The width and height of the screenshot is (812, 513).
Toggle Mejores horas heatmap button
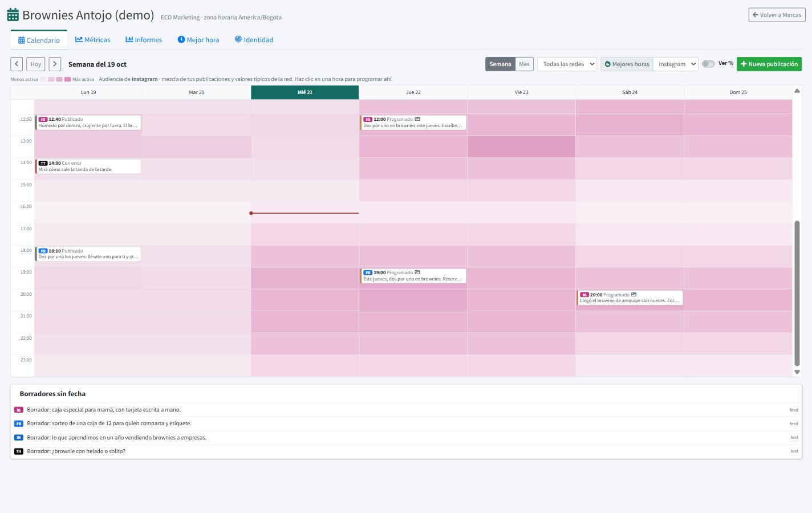click(x=627, y=64)
